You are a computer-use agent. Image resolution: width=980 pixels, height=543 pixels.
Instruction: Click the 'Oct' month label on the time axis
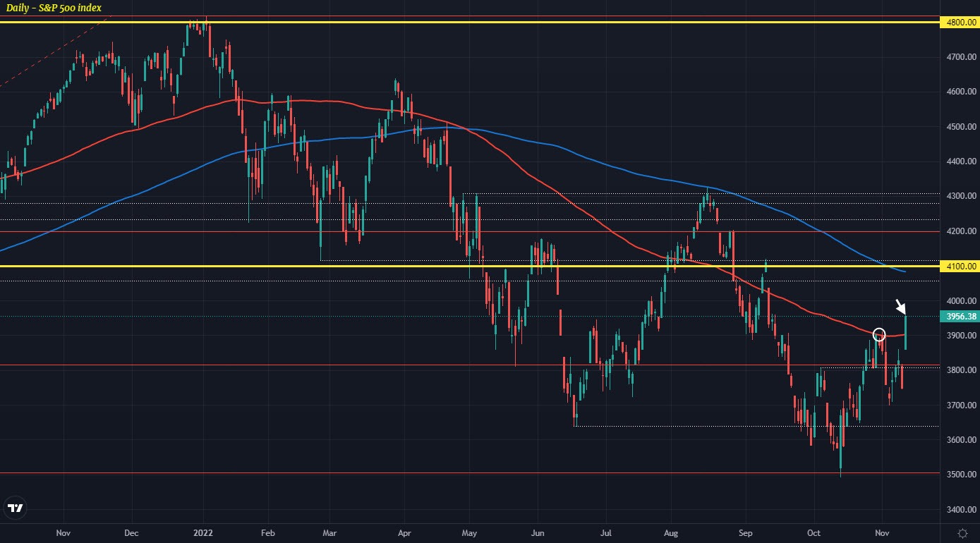[813, 534]
